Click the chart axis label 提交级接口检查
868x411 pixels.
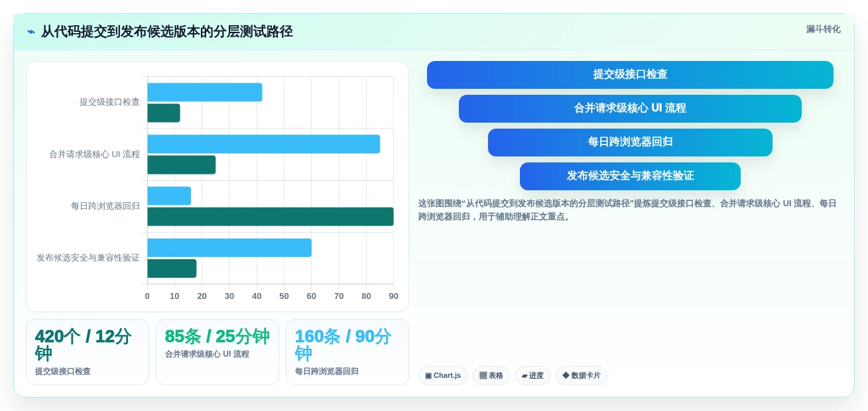coord(109,102)
